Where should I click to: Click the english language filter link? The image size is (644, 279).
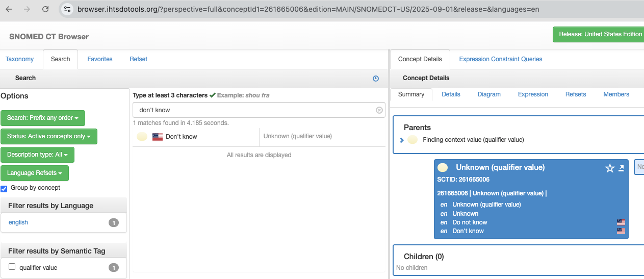18,222
